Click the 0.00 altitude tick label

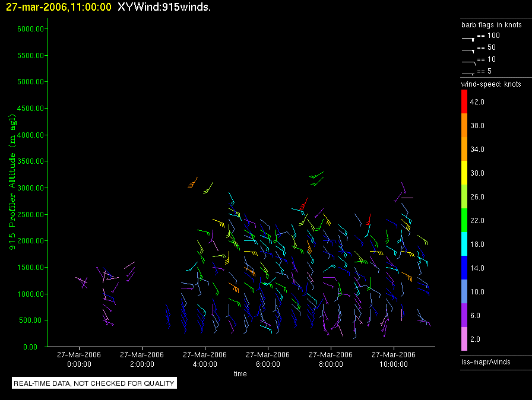[30, 347]
